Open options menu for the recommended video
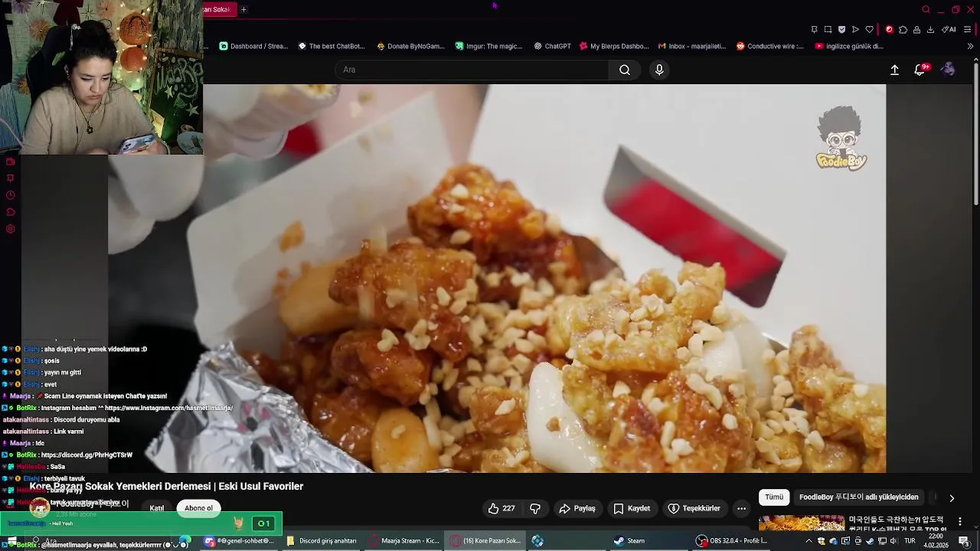 click(960, 521)
